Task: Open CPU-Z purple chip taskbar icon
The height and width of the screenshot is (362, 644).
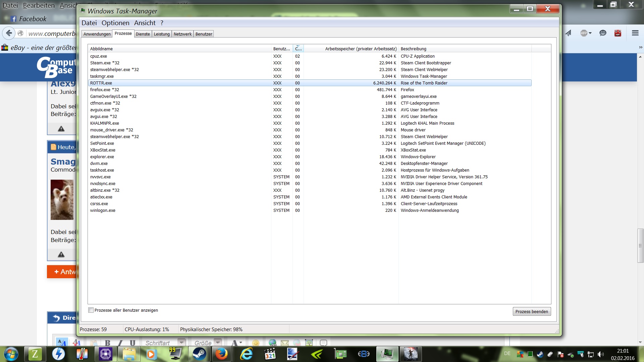Action: click(105, 354)
